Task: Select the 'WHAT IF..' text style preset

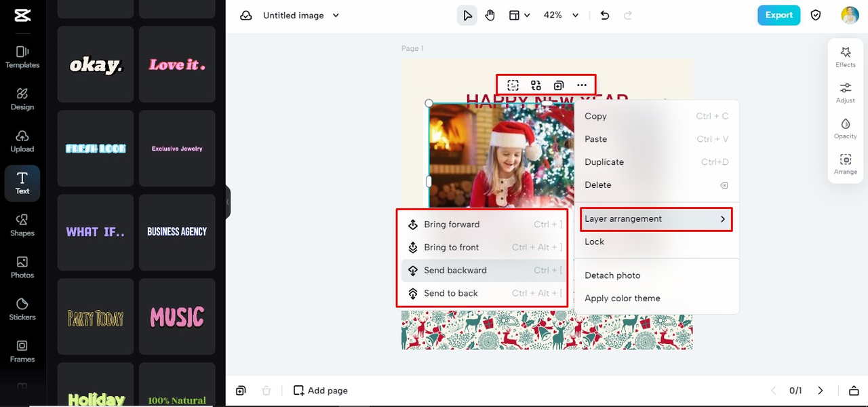Action: [96, 233]
